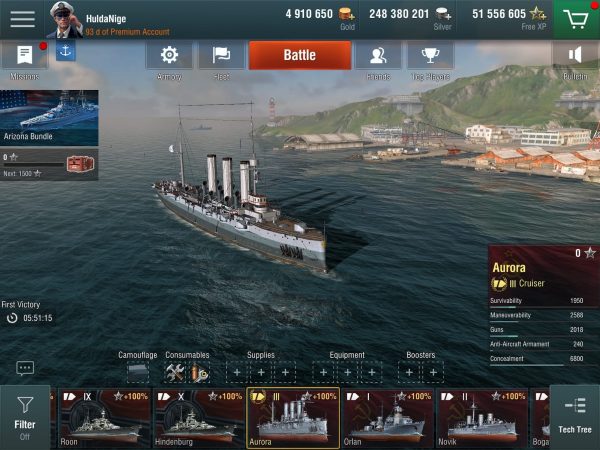
Task: Open the Camouflage slot
Action: coord(138,372)
